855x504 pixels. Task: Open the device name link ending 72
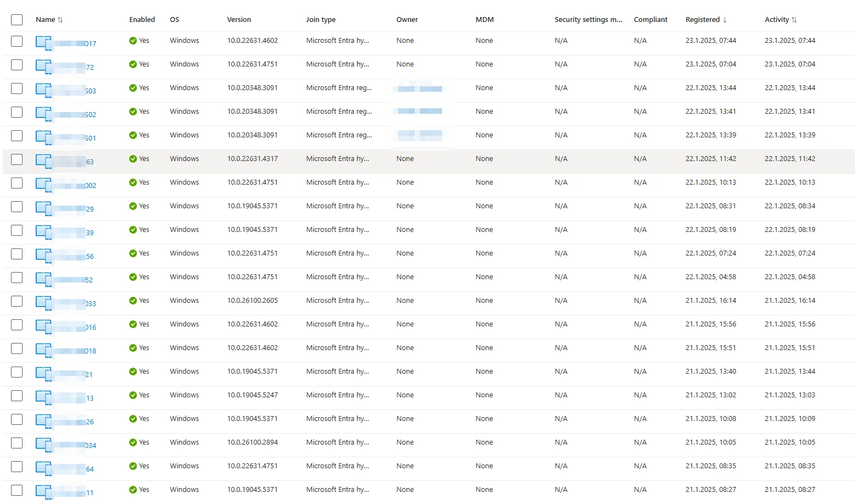(74, 67)
